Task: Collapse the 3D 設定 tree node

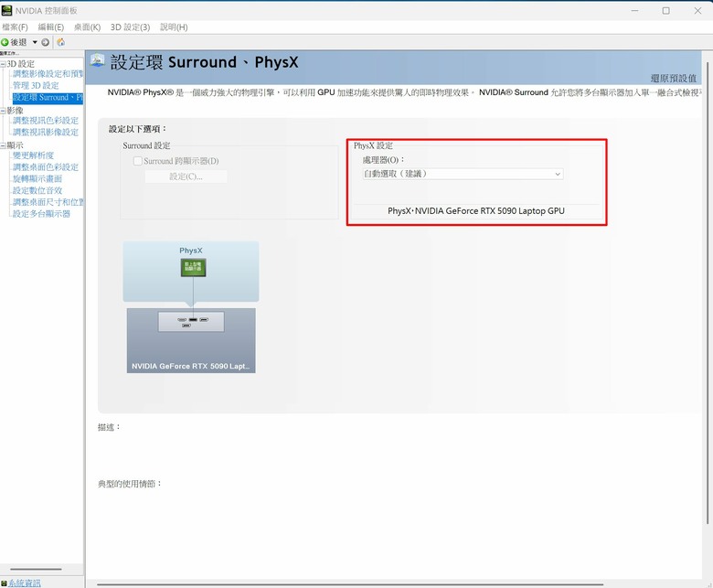Action: (x=3, y=64)
